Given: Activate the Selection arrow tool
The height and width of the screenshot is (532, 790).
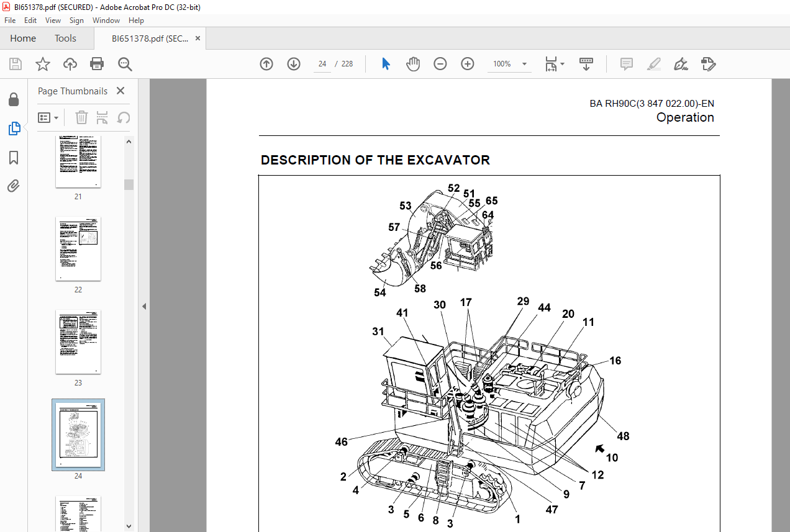Looking at the screenshot, I should click(x=386, y=64).
